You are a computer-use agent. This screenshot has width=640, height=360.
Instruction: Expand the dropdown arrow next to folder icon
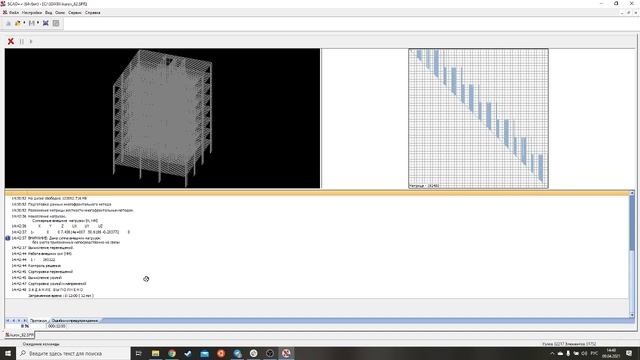[24, 23]
